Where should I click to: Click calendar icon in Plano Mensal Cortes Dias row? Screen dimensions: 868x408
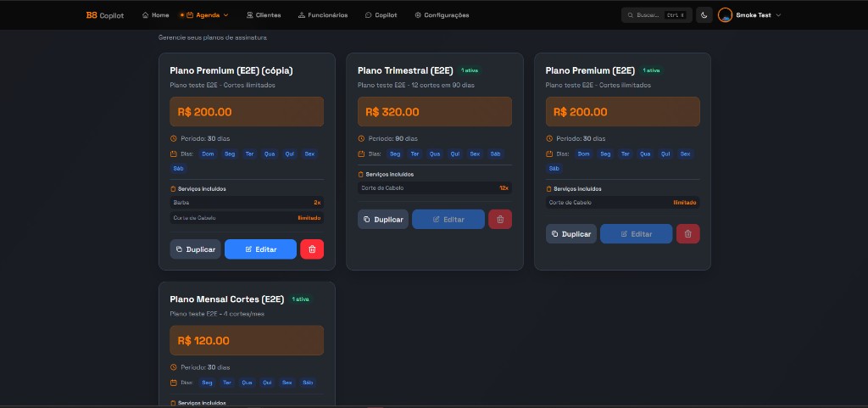tap(173, 383)
